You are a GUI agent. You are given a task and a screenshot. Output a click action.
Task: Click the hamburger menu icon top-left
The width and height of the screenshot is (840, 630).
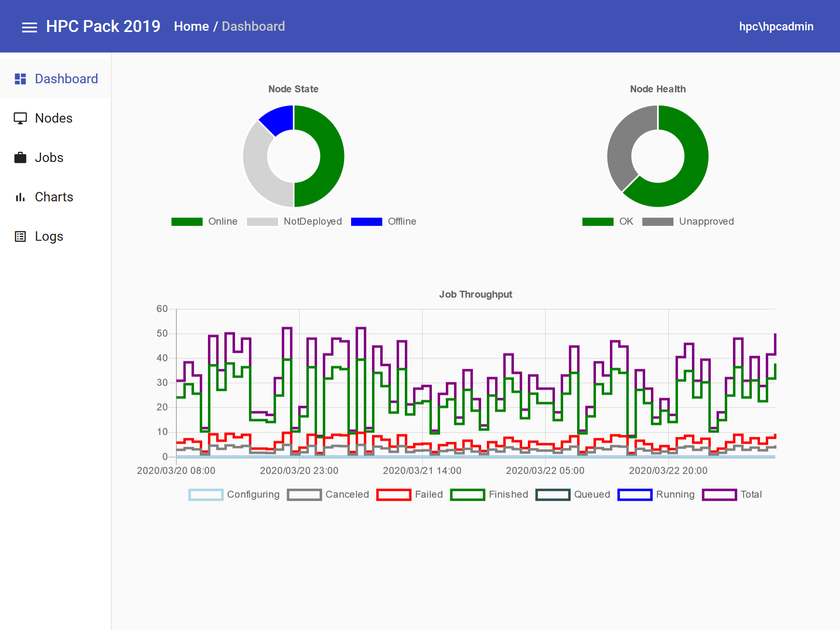[x=29, y=27]
